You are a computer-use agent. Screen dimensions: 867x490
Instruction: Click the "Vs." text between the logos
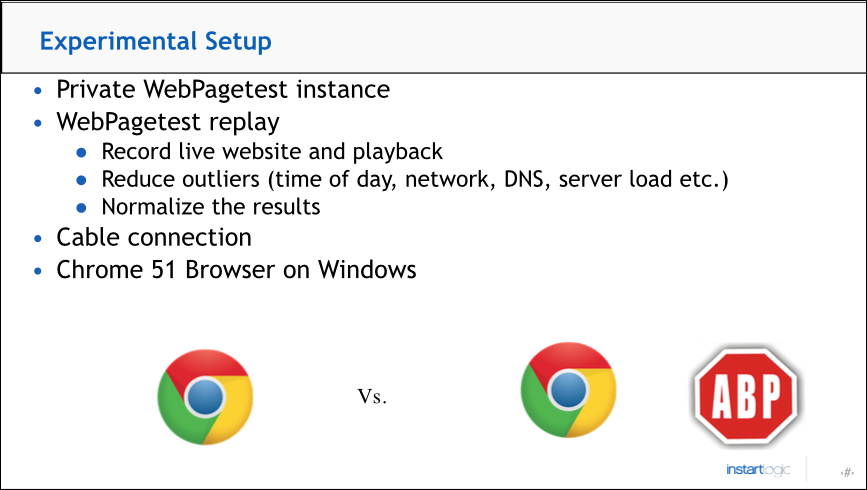[x=372, y=396]
